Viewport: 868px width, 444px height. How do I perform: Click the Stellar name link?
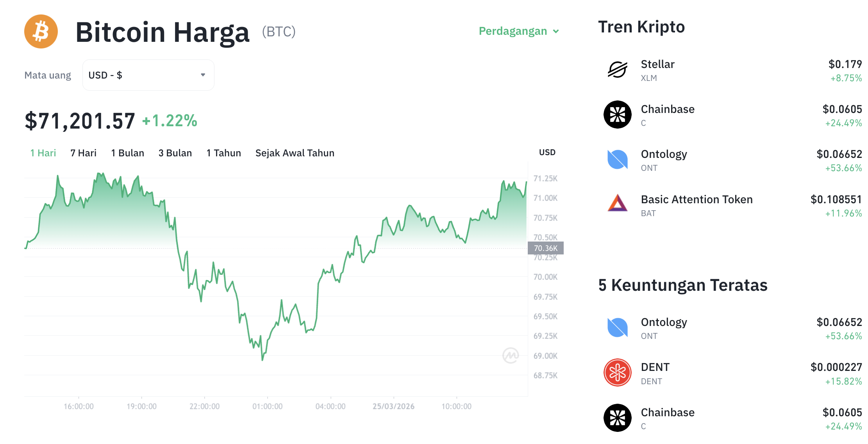657,64
